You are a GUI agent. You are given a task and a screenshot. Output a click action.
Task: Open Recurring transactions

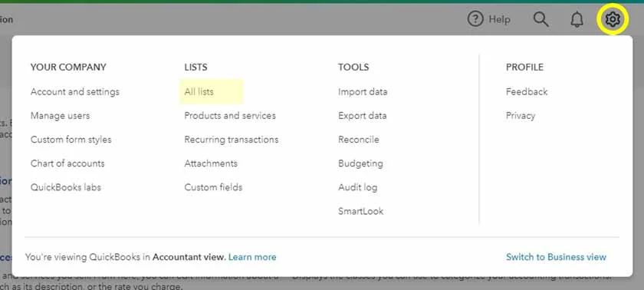(x=232, y=140)
